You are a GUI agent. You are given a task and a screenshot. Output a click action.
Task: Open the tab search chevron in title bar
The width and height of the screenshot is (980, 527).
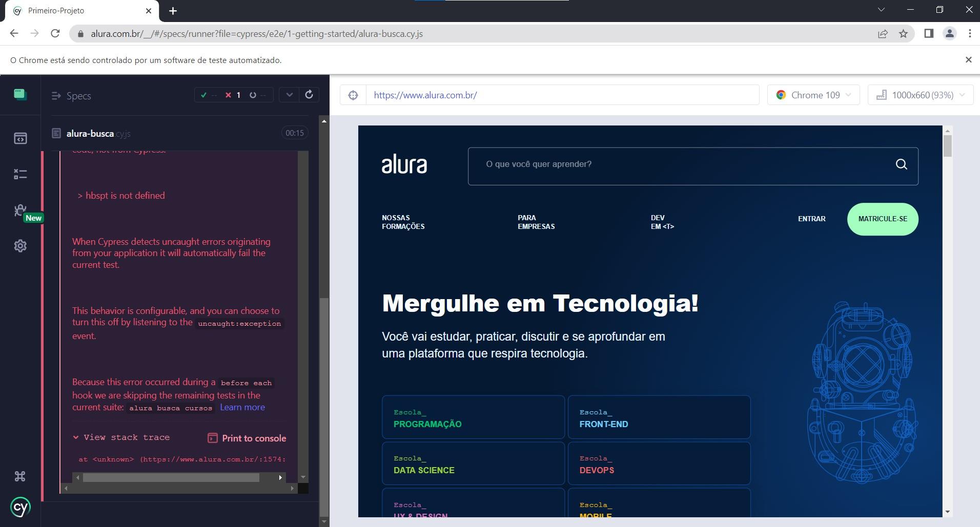click(x=881, y=10)
